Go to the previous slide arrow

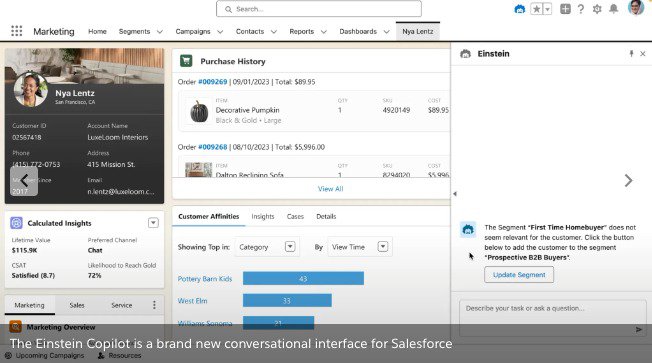[x=24, y=181]
